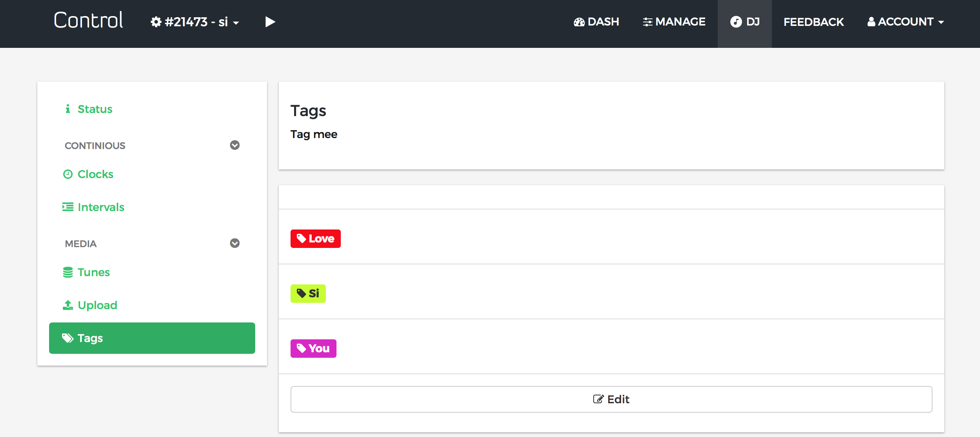Click the upload arrow icon

68,305
